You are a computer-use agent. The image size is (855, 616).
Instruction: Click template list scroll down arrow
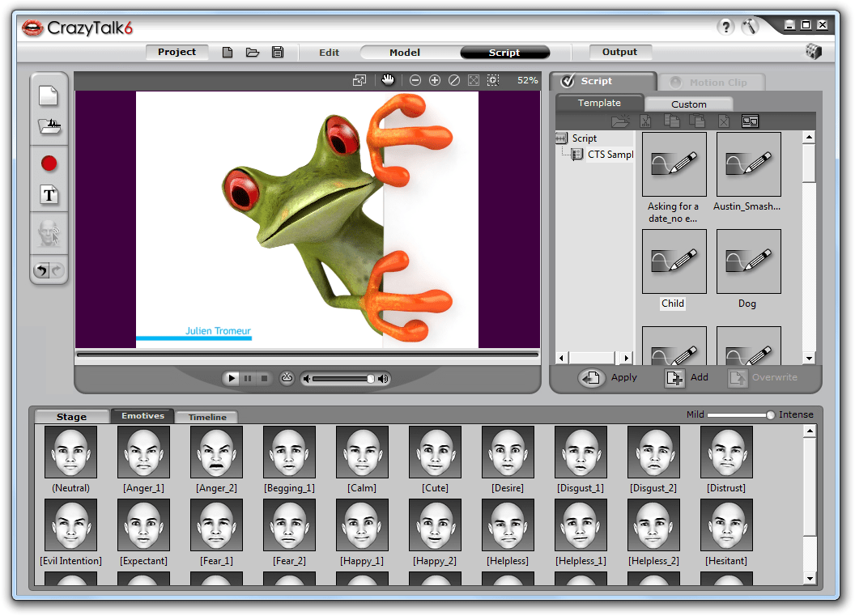(x=809, y=358)
